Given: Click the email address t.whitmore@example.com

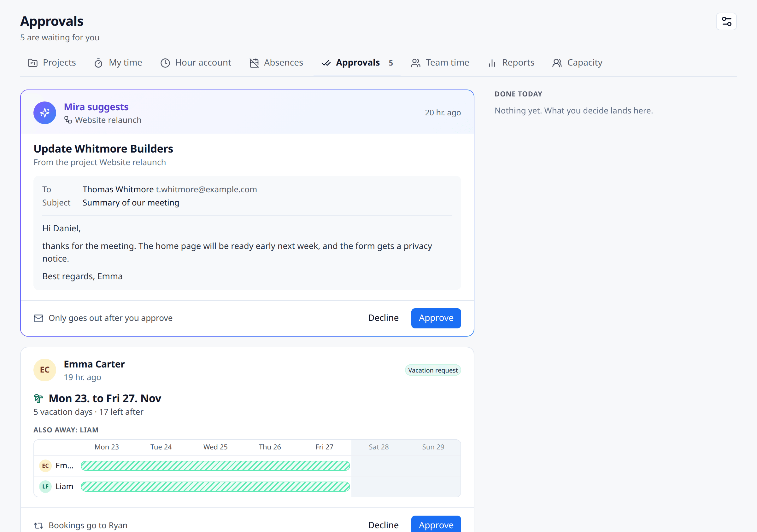Looking at the screenshot, I should tap(206, 189).
